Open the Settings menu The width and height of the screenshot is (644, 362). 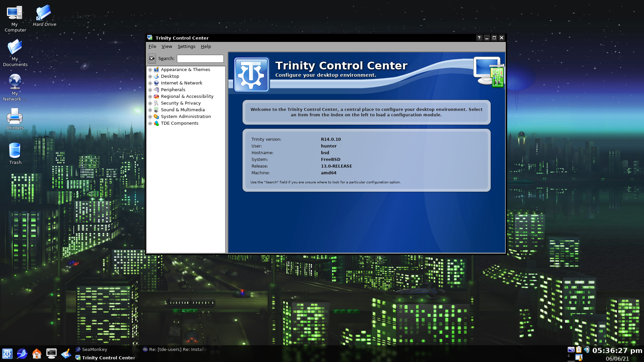click(186, 47)
